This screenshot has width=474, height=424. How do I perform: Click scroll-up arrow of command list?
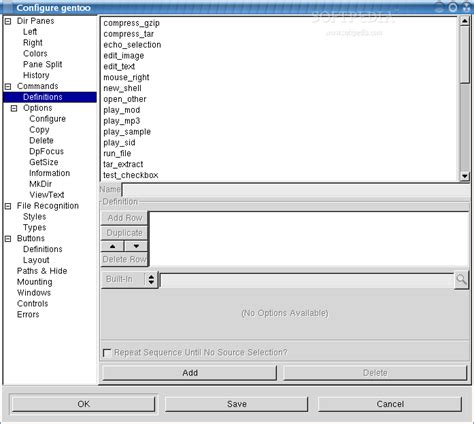pos(464,21)
